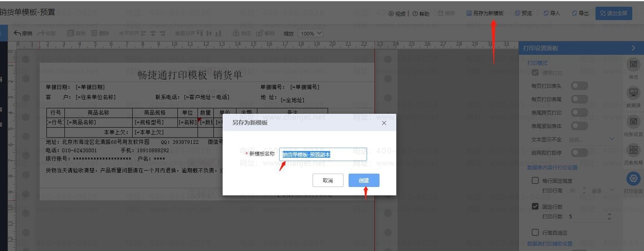Open the Print settings (打印设置) gear panel
The height and width of the screenshot is (251, 644).
tap(633, 183)
